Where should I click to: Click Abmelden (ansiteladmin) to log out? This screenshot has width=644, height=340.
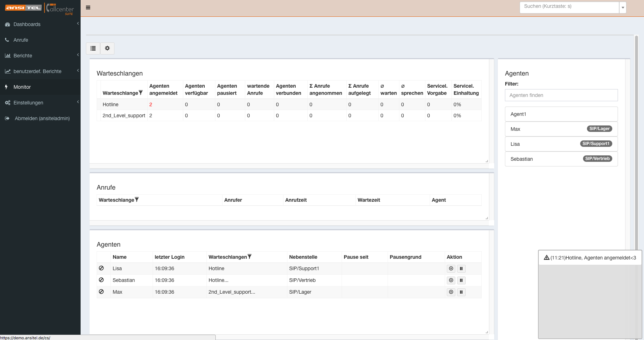point(42,118)
